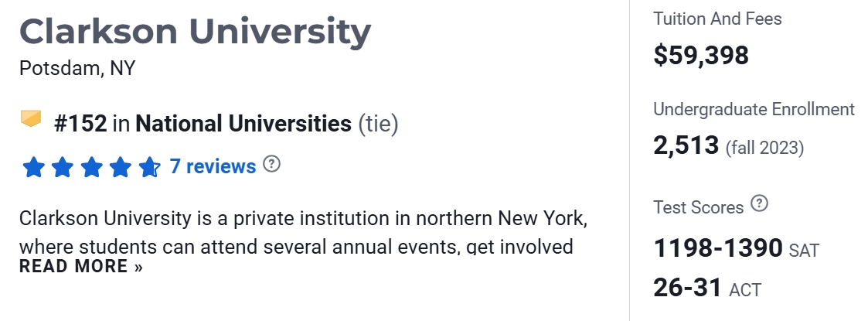Click the 1198-1390 SAT score range
Image resolution: width=868 pixels, height=321 pixels.
coord(718,248)
